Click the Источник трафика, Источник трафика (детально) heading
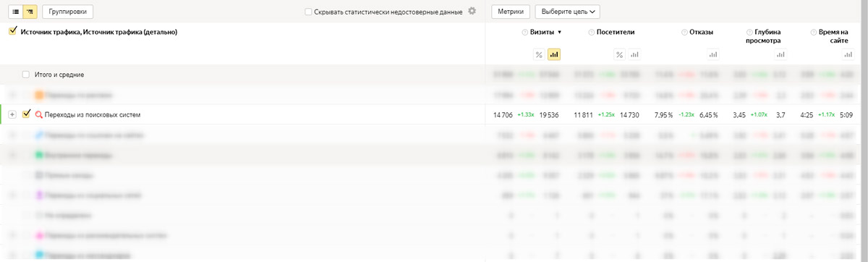Image resolution: width=868 pixels, height=262 pixels. click(x=99, y=33)
